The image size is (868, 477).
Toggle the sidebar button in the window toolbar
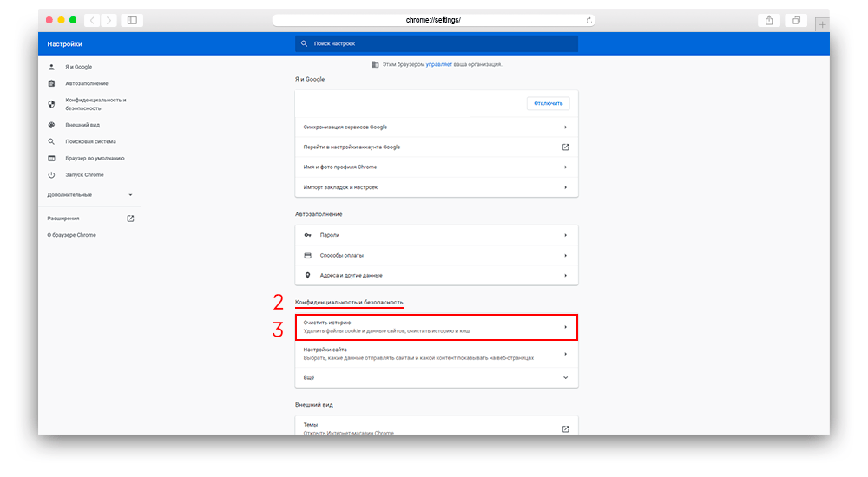(x=132, y=21)
